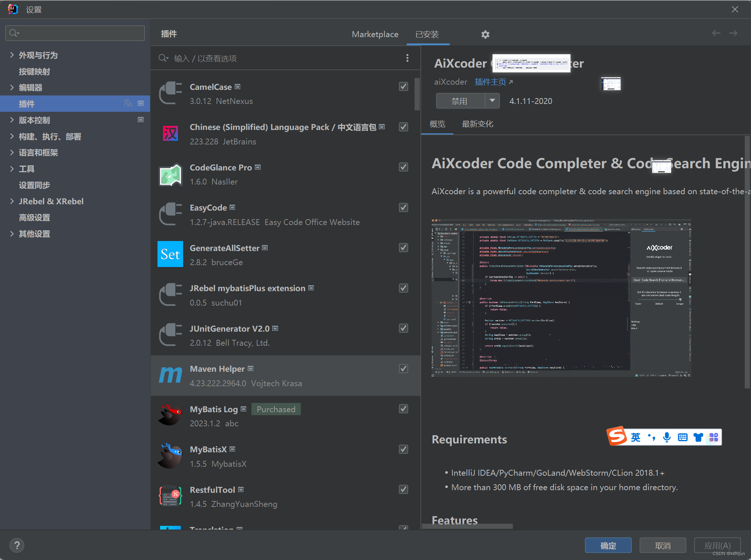Select the JRebel mybatisPlus extension icon
Viewport: 751px width, 560px height.
pyautogui.click(x=170, y=294)
